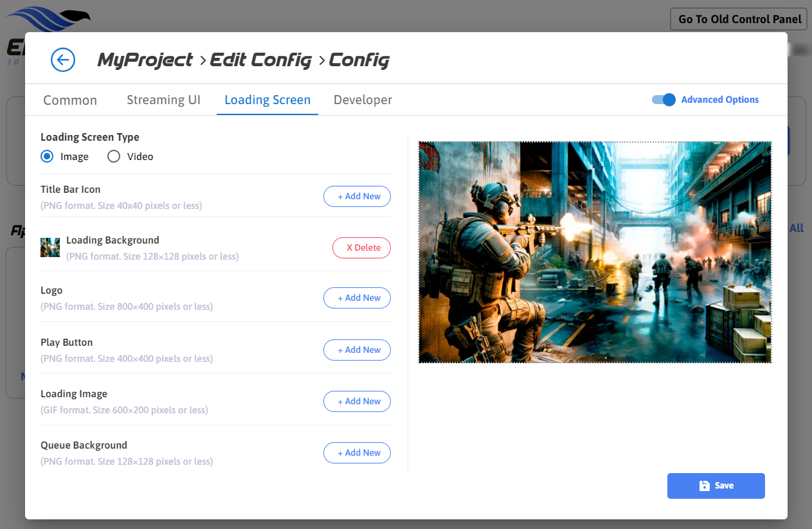This screenshot has width=812, height=529.
Task: Delete the Loading Background image
Action: click(x=361, y=248)
